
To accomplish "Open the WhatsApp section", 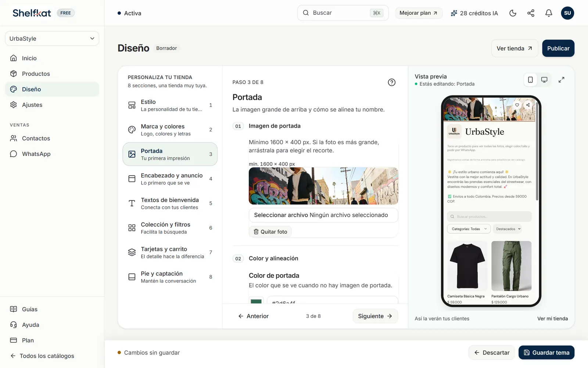I will (52, 154).
